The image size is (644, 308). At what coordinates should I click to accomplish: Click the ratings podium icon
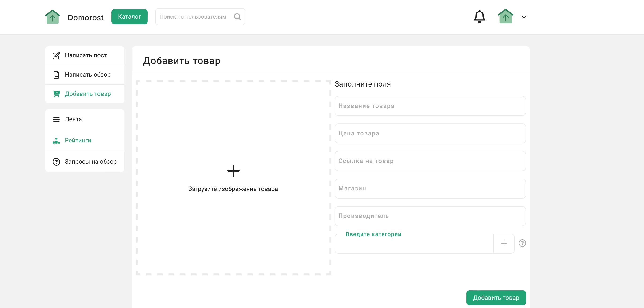[x=56, y=141]
